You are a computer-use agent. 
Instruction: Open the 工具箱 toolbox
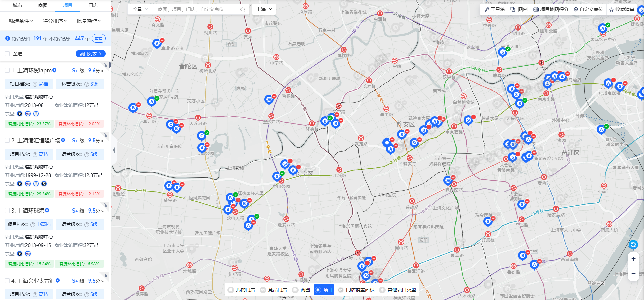[495, 9]
